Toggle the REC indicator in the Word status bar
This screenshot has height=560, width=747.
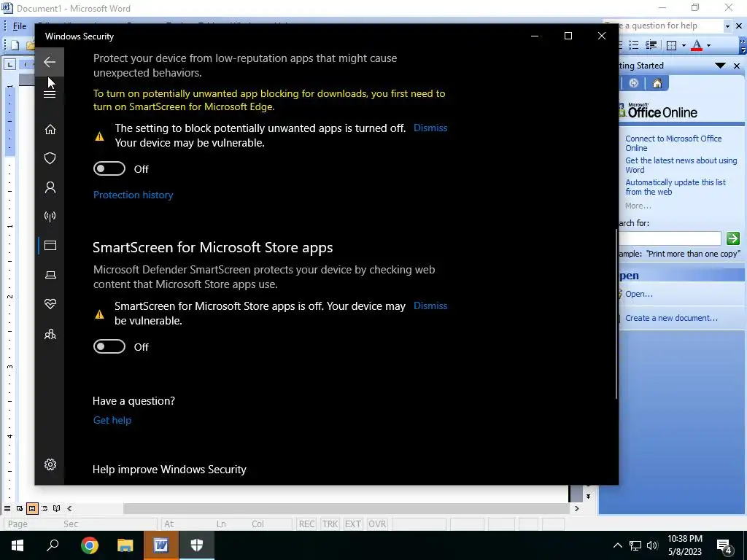click(306, 524)
